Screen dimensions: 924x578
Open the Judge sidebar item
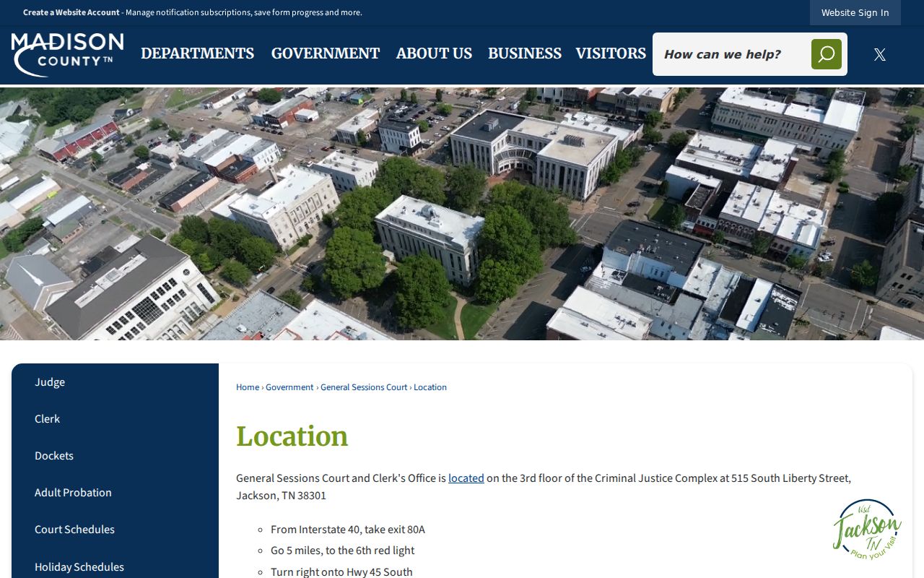(115, 382)
